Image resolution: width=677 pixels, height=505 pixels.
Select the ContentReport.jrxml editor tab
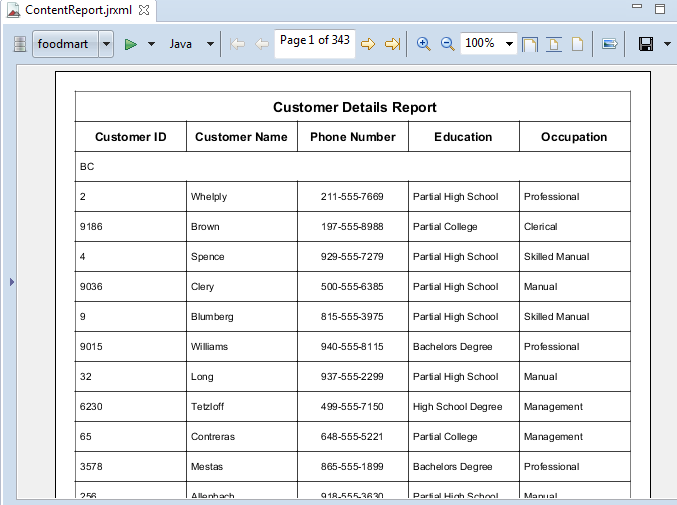click(x=78, y=10)
